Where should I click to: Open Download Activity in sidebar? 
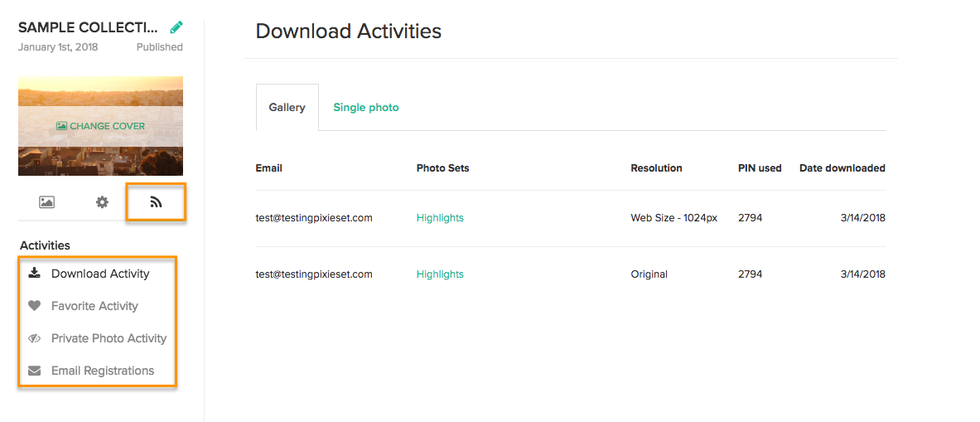[x=100, y=274]
